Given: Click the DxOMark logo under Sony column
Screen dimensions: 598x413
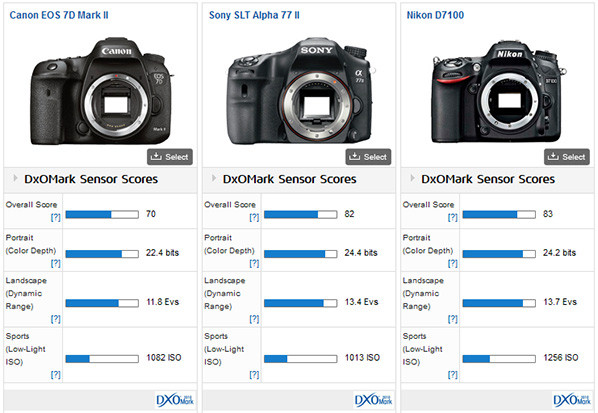Looking at the screenshot, I should tap(374, 400).
